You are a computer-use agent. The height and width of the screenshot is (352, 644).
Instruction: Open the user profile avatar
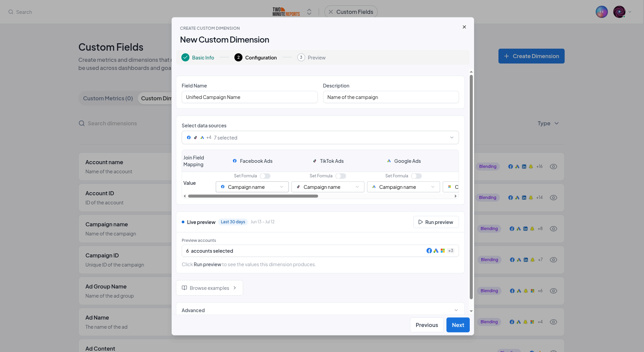pos(619,12)
